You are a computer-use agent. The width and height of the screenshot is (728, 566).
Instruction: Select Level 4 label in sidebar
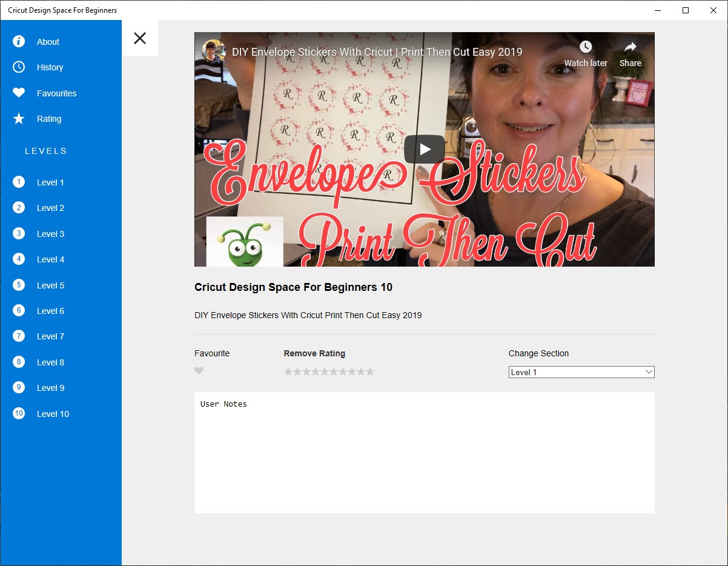click(50, 259)
